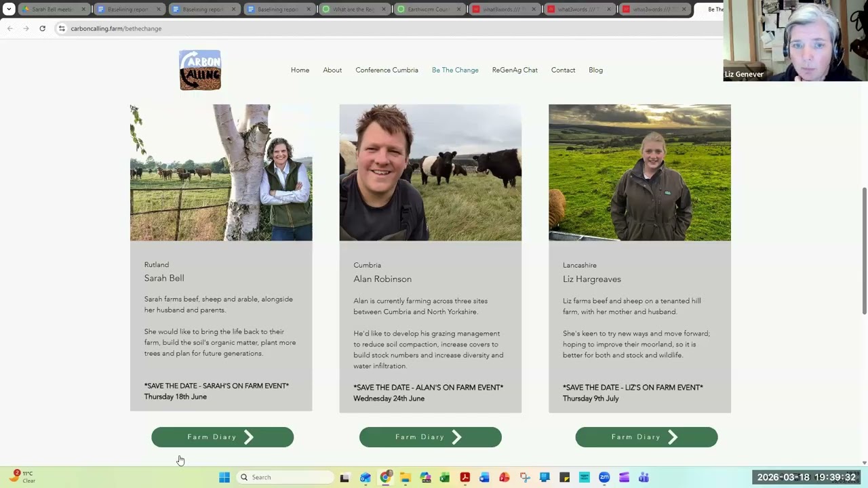Viewport: 868px width, 488px height.
Task: Click the Lancashire county label
Action: click(x=580, y=265)
